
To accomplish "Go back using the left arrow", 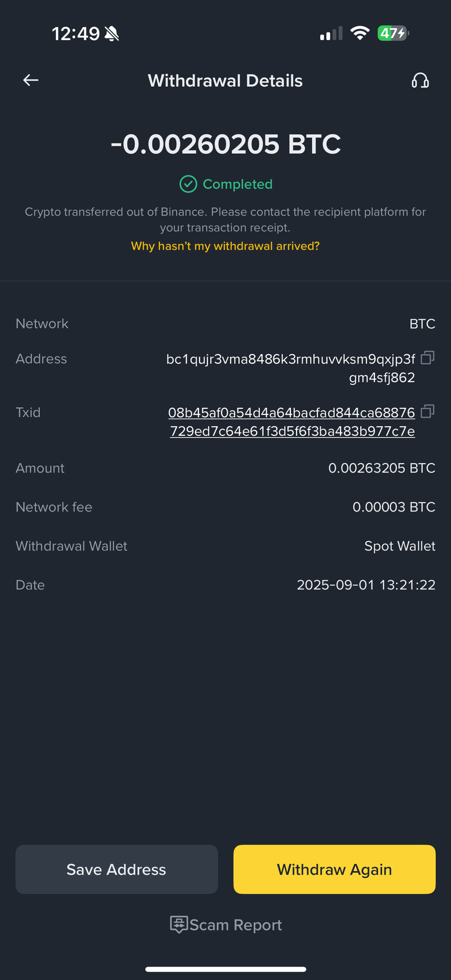I will coord(31,81).
